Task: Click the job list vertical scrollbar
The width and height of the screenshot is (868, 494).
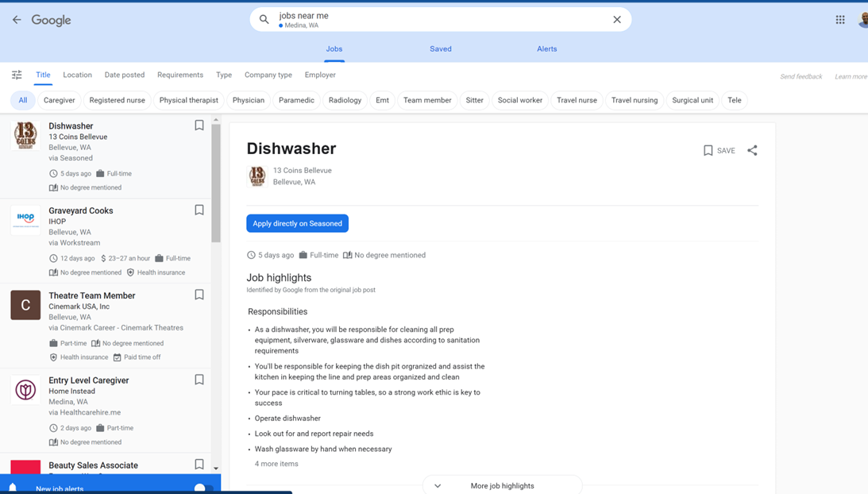Action: click(216, 183)
